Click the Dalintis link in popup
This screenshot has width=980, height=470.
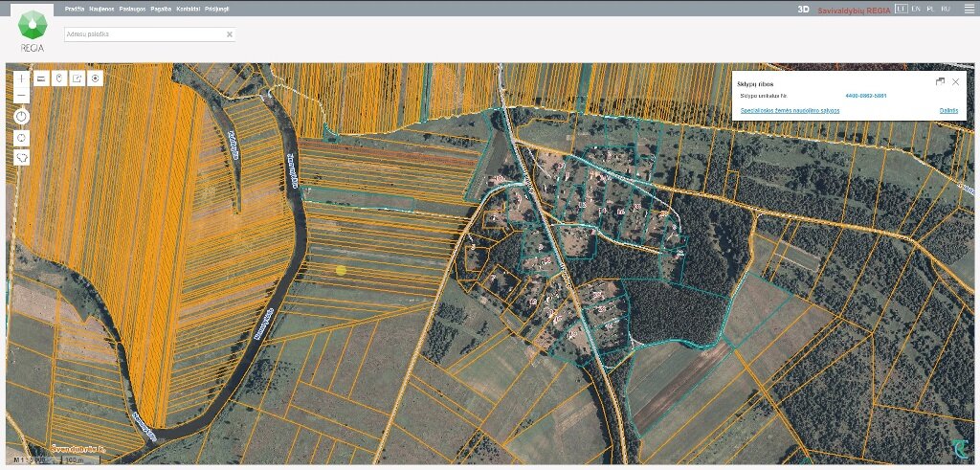pyautogui.click(x=948, y=111)
